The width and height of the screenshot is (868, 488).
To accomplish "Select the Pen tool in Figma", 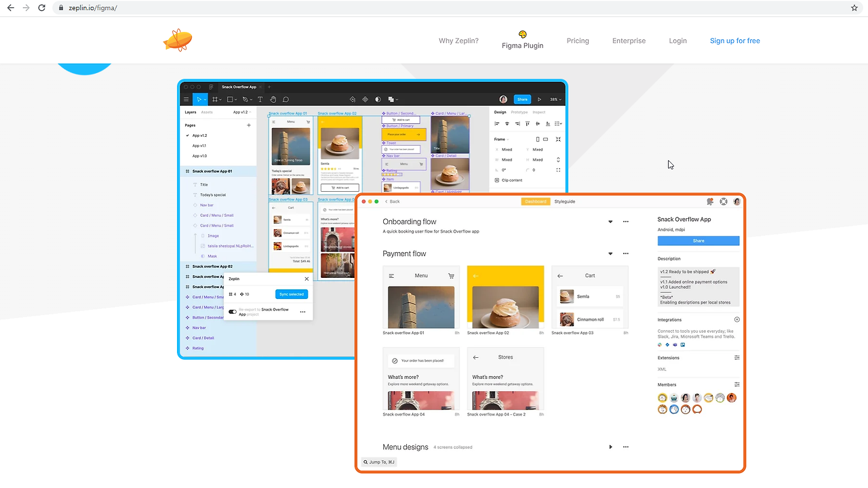I will point(246,100).
